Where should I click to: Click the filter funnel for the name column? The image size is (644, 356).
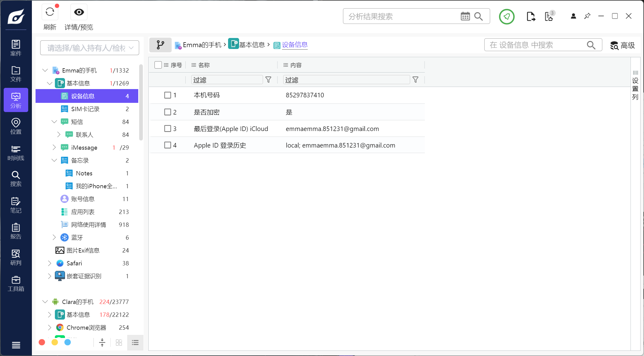(x=268, y=80)
